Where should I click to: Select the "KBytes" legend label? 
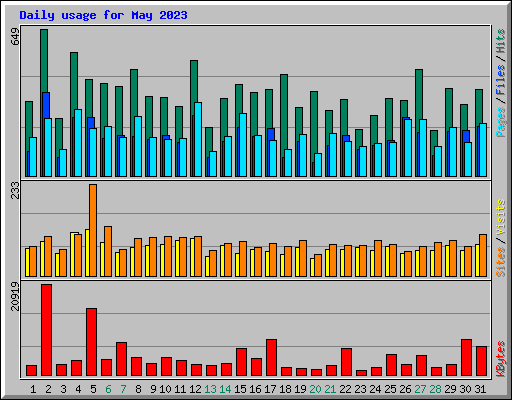pyautogui.click(x=501, y=359)
